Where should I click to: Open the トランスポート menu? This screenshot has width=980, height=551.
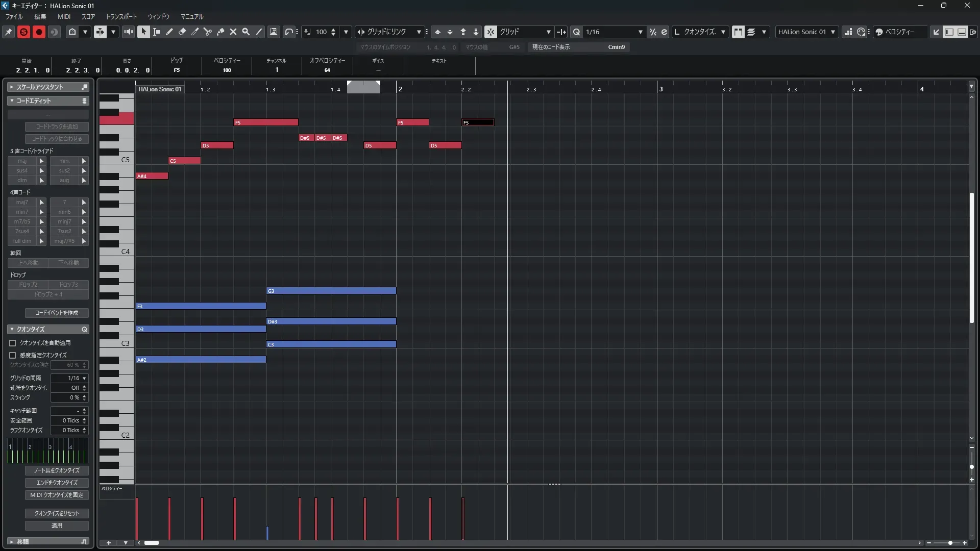pos(121,16)
